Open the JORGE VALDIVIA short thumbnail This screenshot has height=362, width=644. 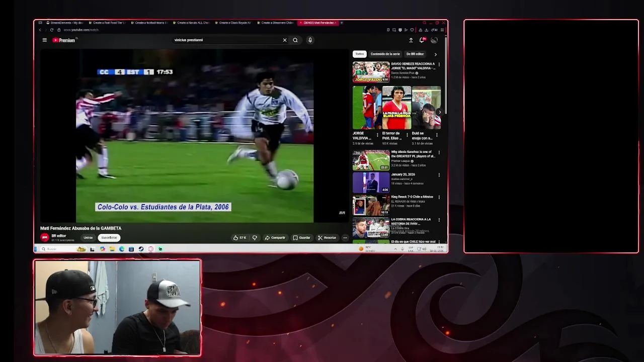[367, 108]
